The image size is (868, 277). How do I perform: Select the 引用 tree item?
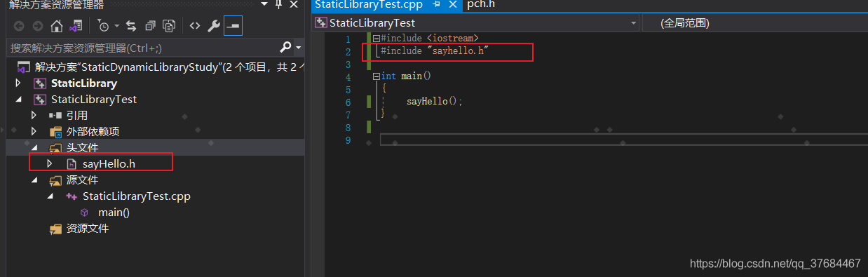coord(77,116)
